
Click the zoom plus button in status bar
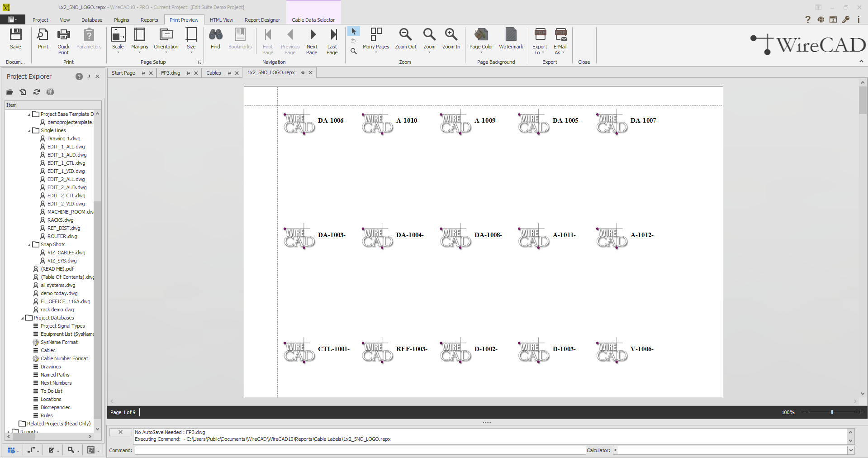point(860,412)
